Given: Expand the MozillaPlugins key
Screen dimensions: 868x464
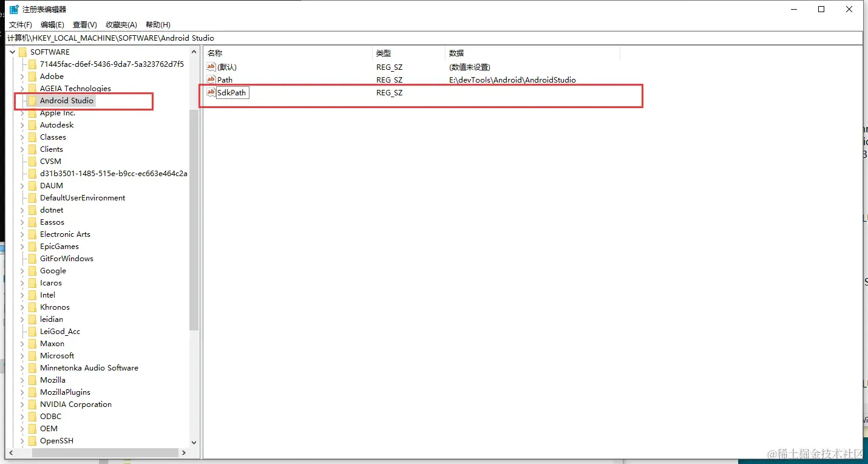Looking at the screenshot, I should pyautogui.click(x=22, y=392).
